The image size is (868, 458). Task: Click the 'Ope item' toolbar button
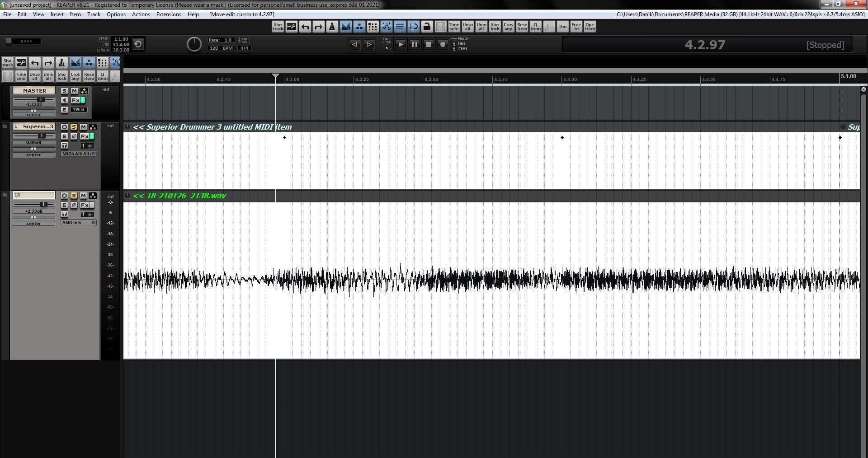coord(590,27)
